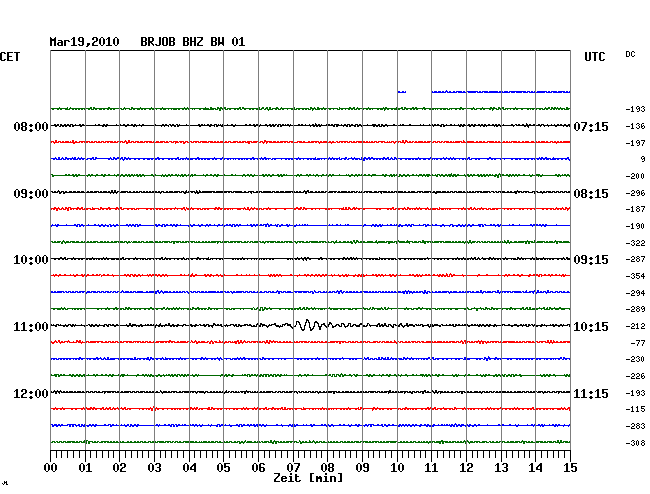Select DC value "-283"
The image size is (650, 494).
tap(635, 426)
